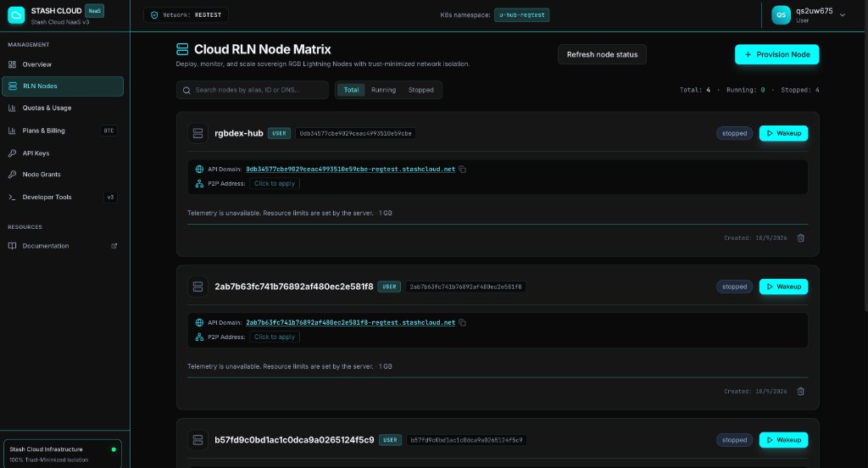Click the Network REGTEST shield badge
Viewport: 868px width, 468px height.
coord(186,15)
